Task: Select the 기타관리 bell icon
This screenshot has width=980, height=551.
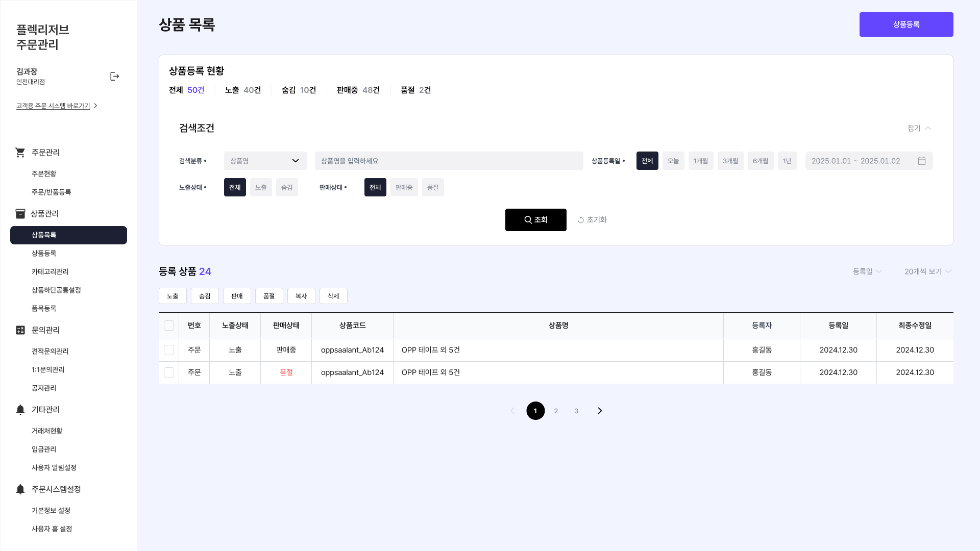Action: coord(20,410)
